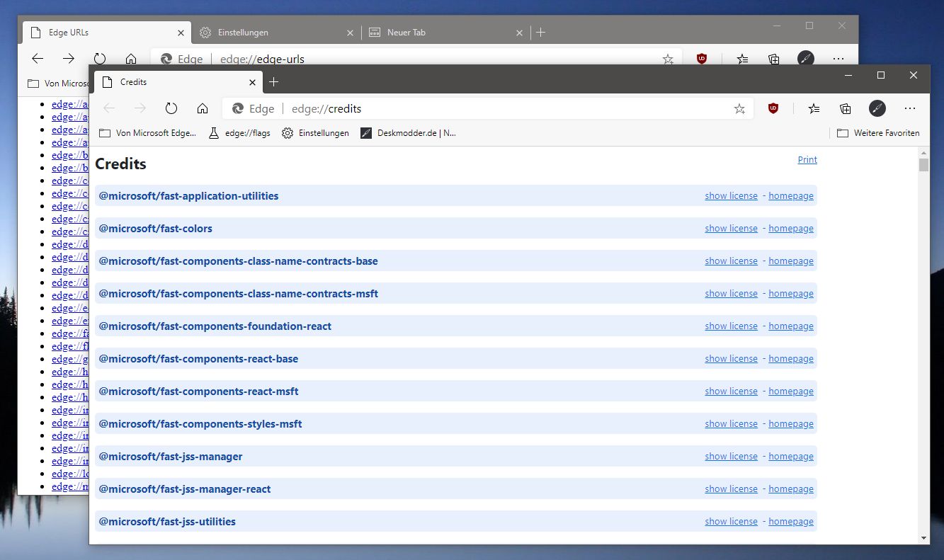944x560 pixels.
Task: Click the uBlock Origin shield icon
Action: tap(773, 108)
